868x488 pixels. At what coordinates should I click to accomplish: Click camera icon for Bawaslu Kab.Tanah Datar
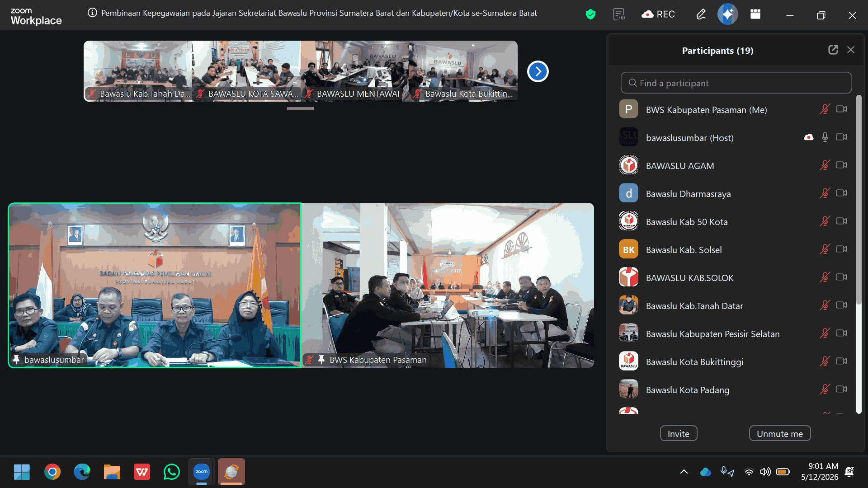click(841, 305)
